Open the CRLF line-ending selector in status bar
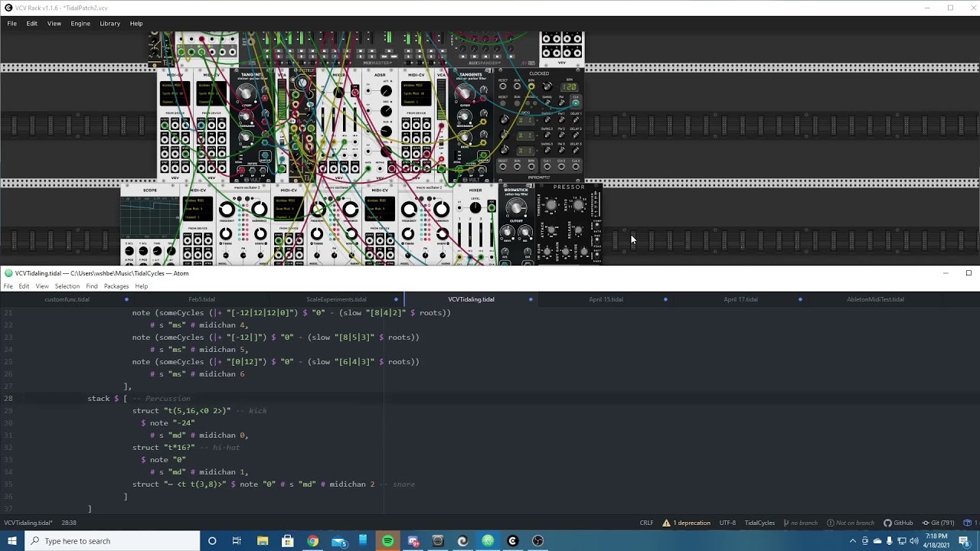 click(647, 523)
